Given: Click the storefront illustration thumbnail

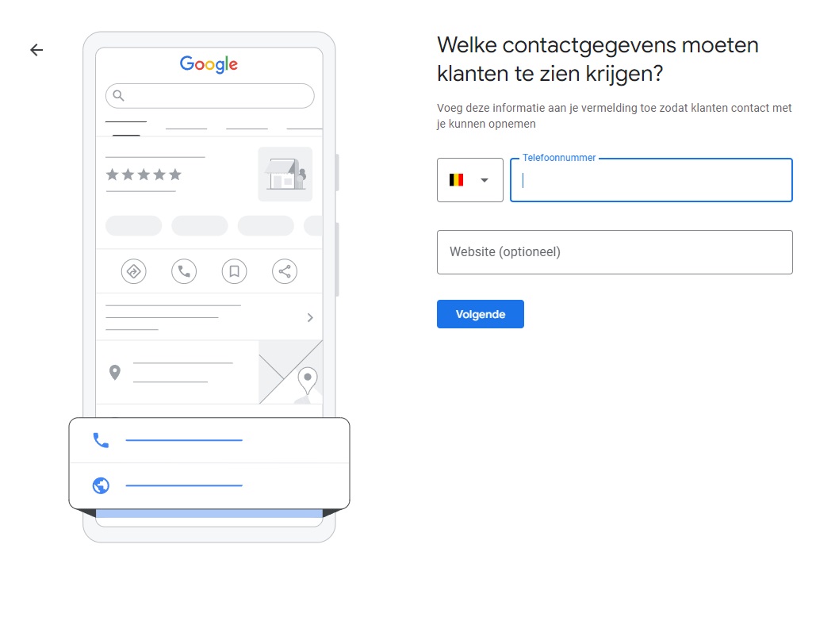Looking at the screenshot, I should [x=285, y=174].
